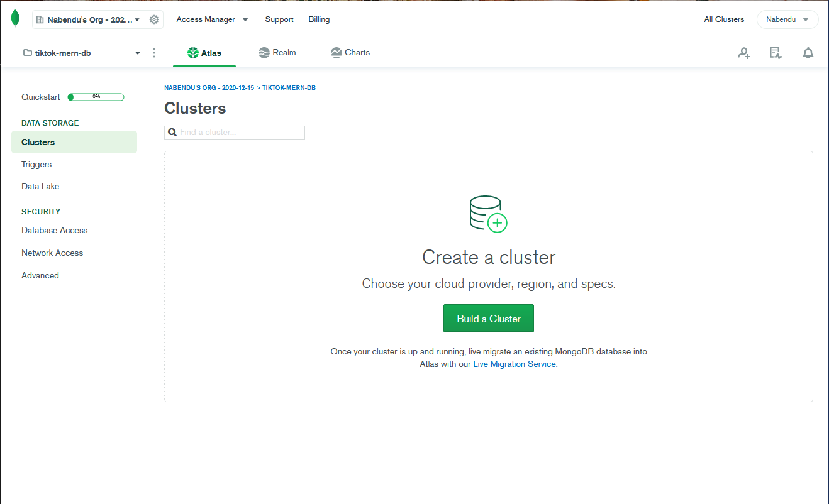Switch to the Charts tab
Image resolution: width=829 pixels, height=504 pixels.
350,53
